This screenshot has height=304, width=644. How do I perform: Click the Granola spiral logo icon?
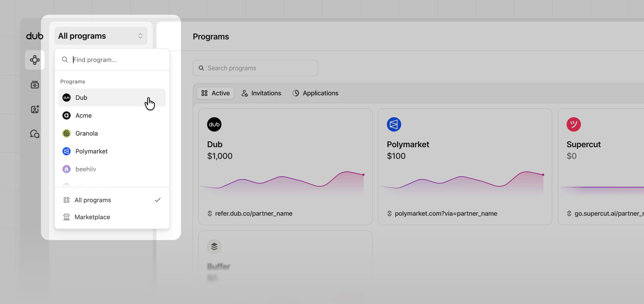[67, 133]
